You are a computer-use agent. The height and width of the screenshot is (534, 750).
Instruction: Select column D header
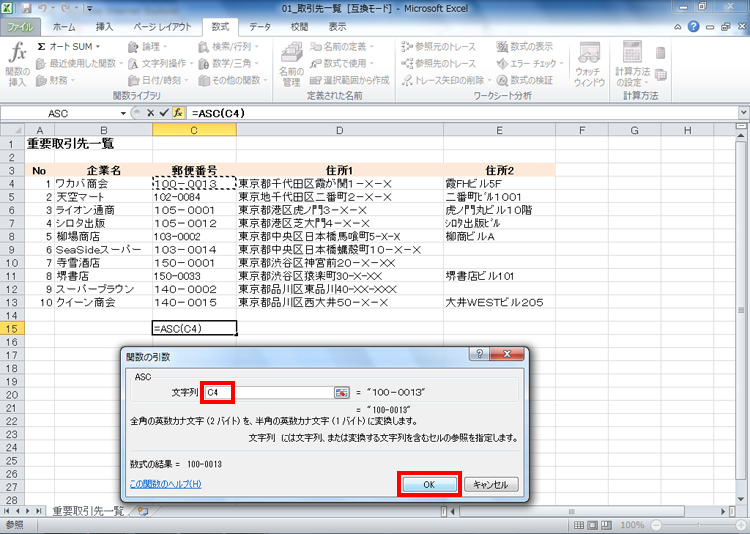[340, 130]
